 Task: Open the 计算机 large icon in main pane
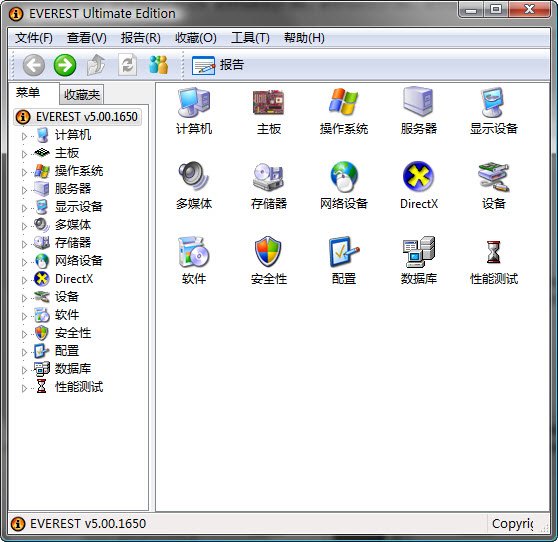point(194,102)
